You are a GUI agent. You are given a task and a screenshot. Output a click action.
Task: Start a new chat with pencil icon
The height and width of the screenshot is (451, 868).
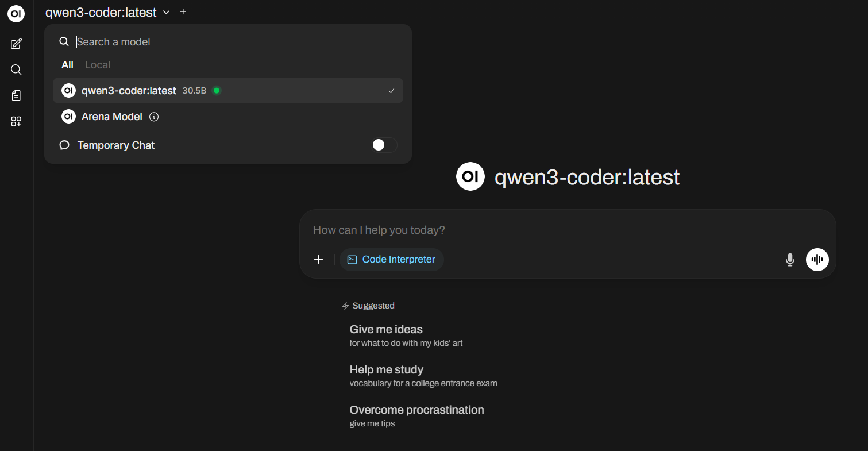16,44
